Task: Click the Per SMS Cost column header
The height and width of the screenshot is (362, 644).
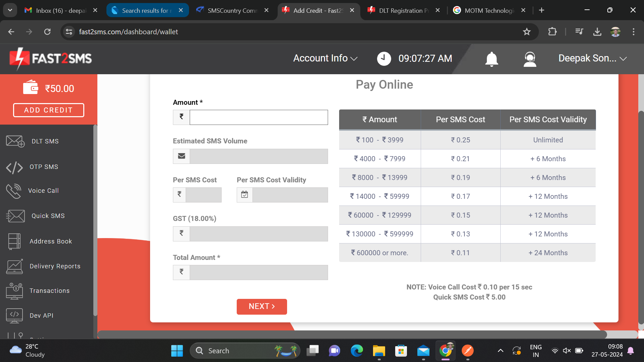Action: (460, 120)
